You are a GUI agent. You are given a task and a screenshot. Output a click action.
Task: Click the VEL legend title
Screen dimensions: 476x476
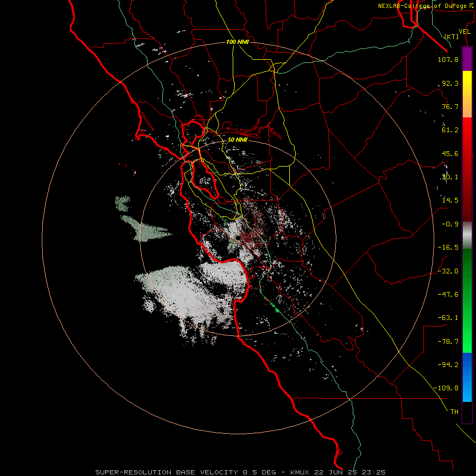pos(465,32)
